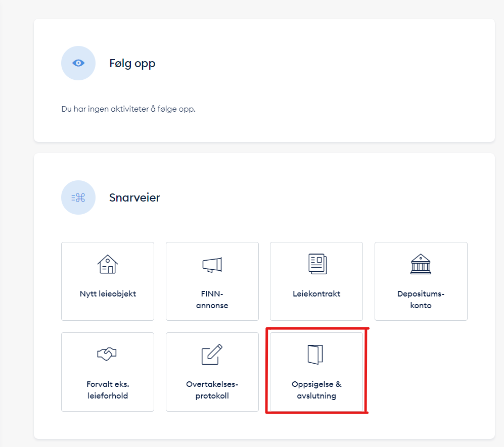
Task: Click the document icon above Leiekontrakt
Action: [x=316, y=264]
